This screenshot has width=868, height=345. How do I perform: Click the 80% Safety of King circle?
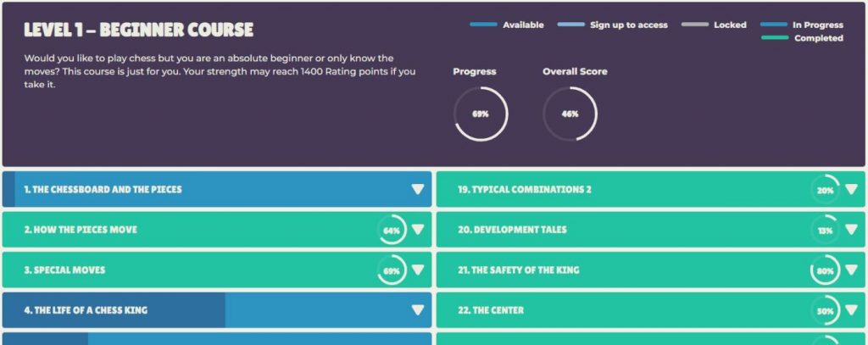click(825, 270)
